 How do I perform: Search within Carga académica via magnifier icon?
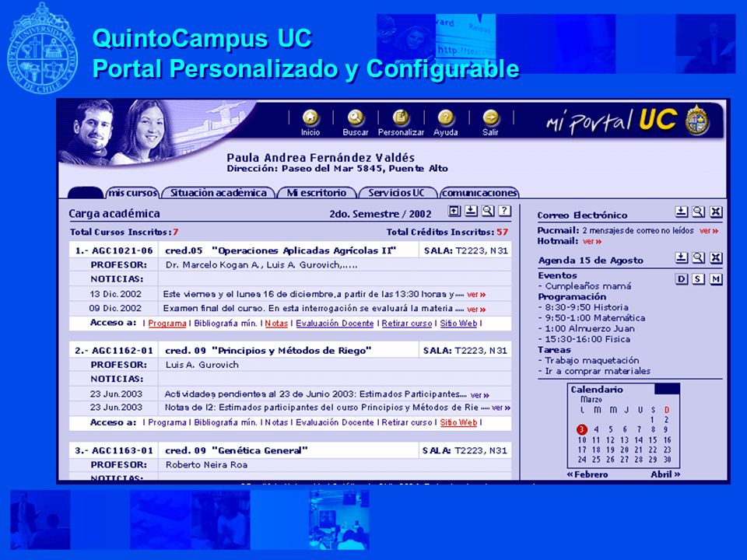tap(488, 211)
